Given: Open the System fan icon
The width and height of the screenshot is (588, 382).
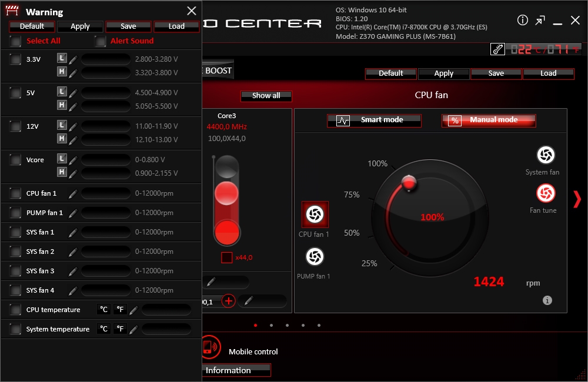Looking at the screenshot, I should [x=545, y=155].
